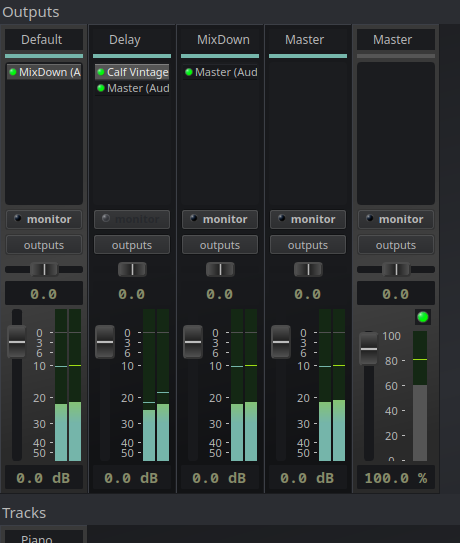Click the pan value 0.0 field on Default strip
This screenshot has height=543, width=460.
pos(44,294)
